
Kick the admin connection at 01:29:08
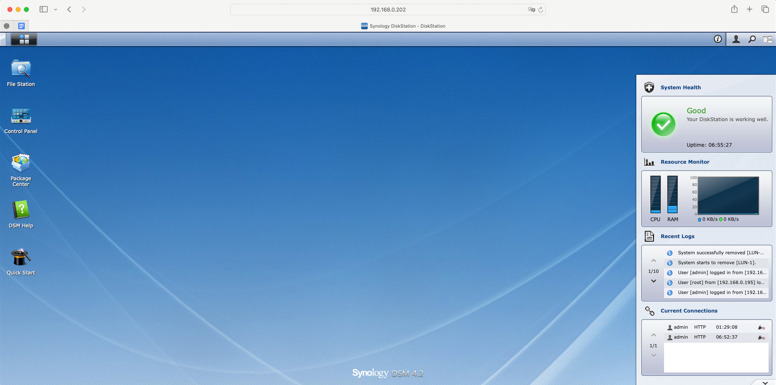pos(761,327)
